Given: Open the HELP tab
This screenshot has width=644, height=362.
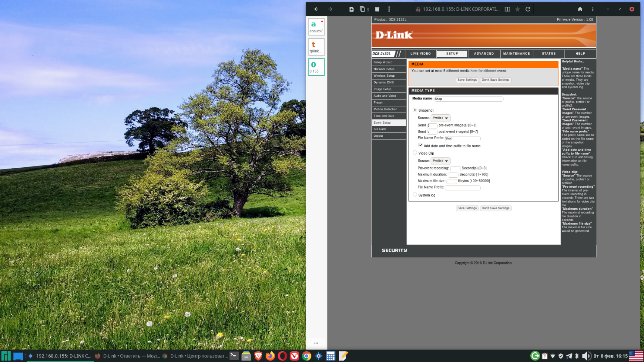Looking at the screenshot, I should (x=580, y=54).
